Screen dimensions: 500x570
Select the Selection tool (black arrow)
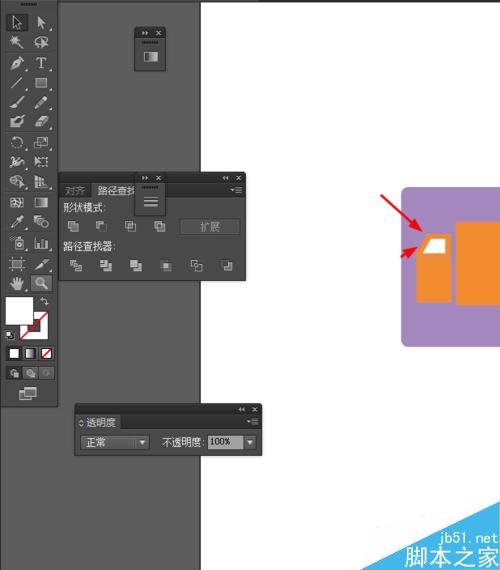tap(17, 23)
